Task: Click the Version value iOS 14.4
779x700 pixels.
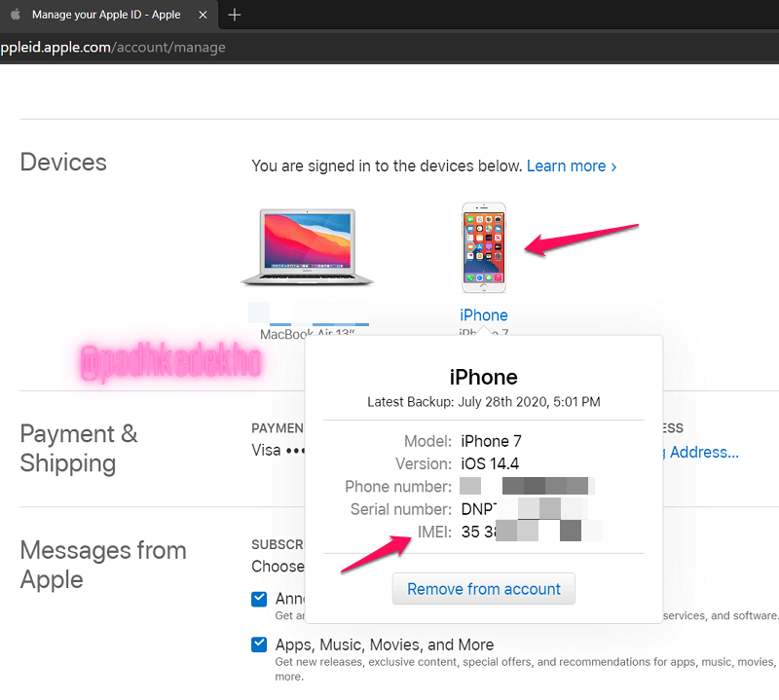Action: (x=490, y=463)
